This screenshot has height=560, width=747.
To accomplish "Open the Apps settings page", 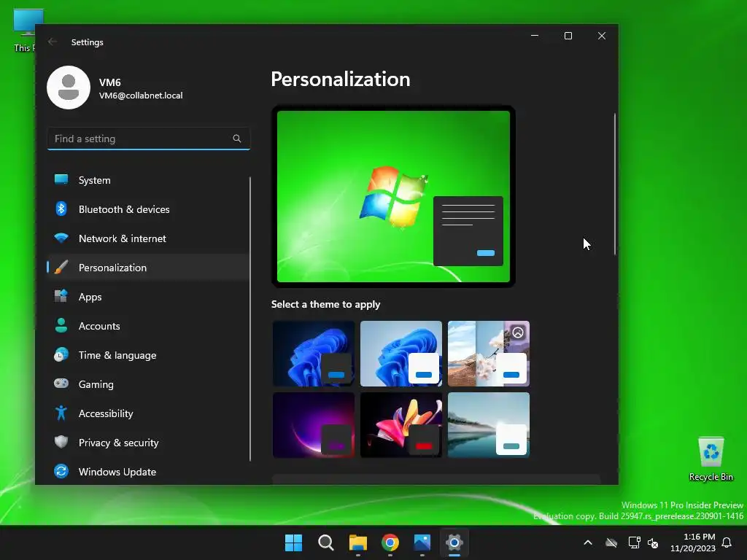I will (148, 297).
